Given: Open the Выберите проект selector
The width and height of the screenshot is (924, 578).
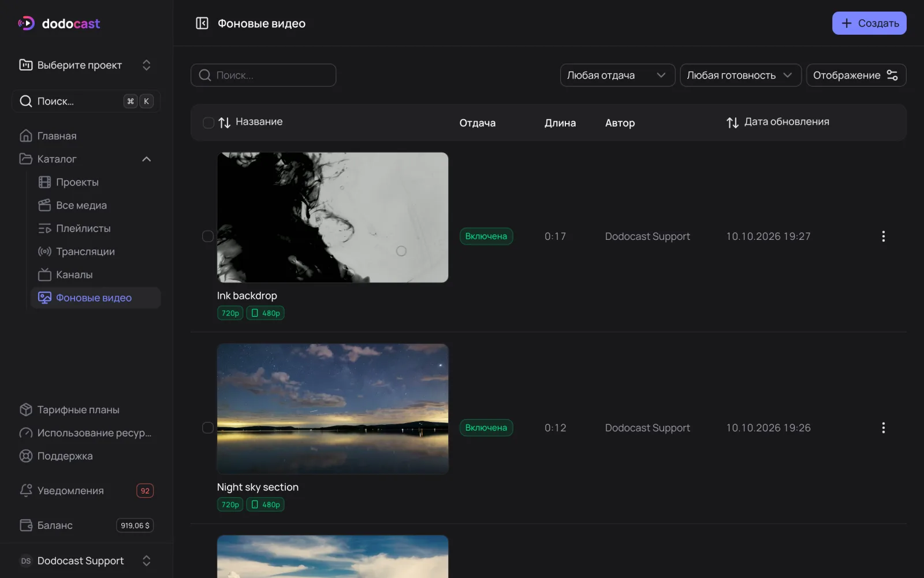Looking at the screenshot, I should (86, 65).
